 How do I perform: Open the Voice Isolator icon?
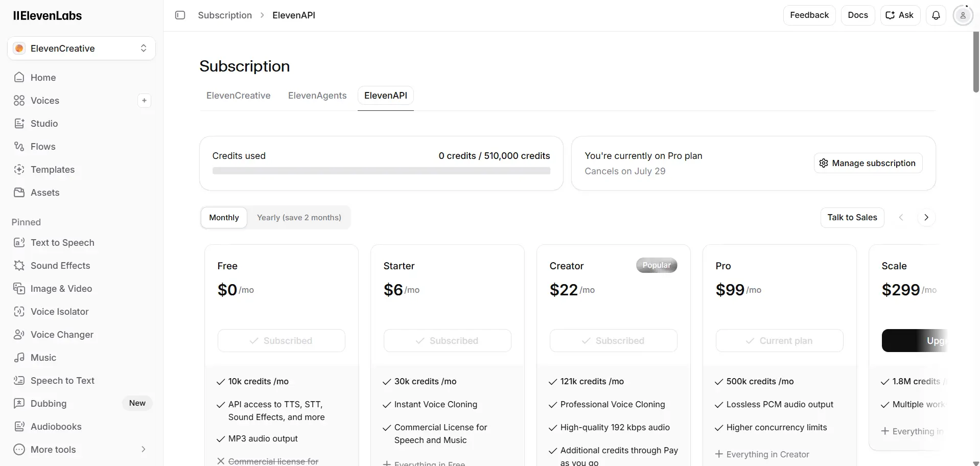19,312
